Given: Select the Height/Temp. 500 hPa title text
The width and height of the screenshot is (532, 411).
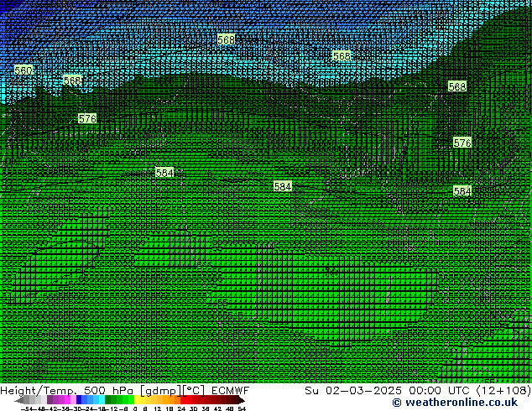Looking at the screenshot, I should tap(67, 391).
